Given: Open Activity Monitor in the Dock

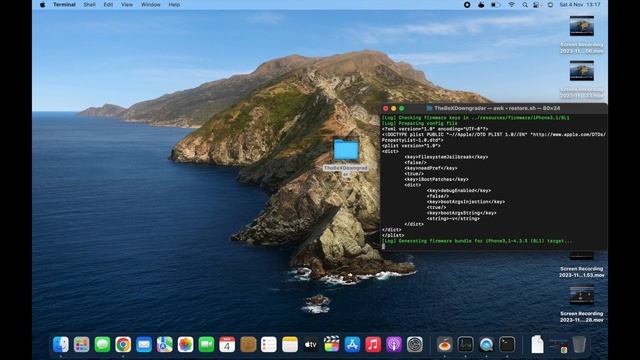Looking at the screenshot, I should click(x=465, y=344).
